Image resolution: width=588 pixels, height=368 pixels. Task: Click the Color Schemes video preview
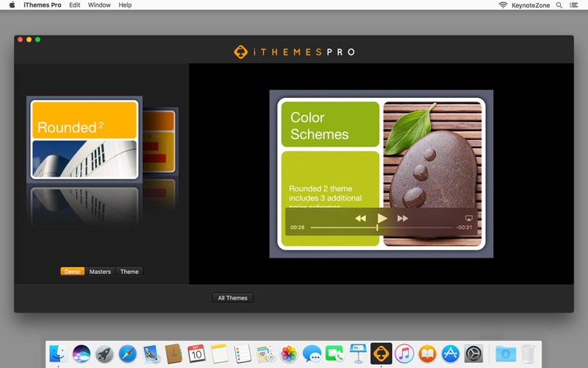pyautogui.click(x=381, y=174)
